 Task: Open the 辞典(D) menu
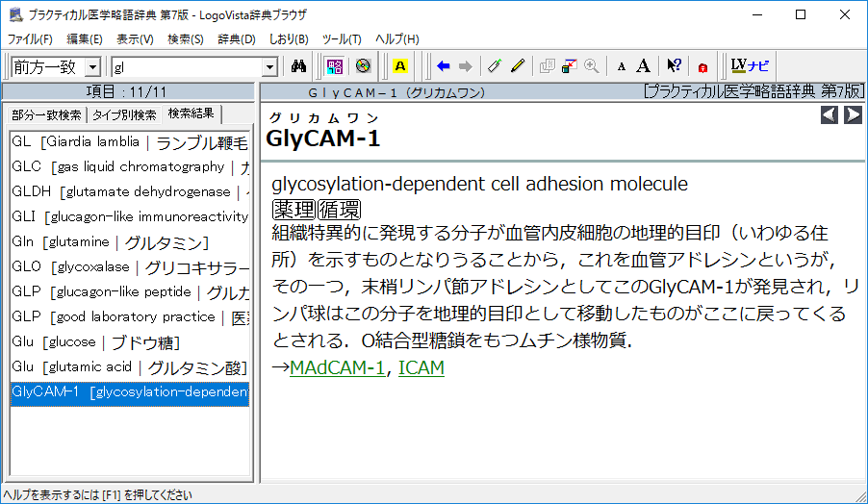click(237, 39)
